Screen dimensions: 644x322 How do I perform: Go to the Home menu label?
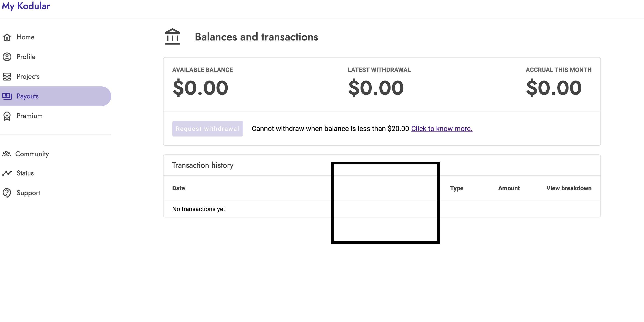(25, 37)
